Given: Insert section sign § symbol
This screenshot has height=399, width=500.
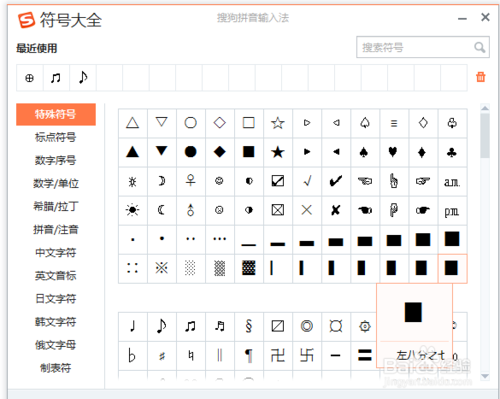Looking at the screenshot, I should click(x=249, y=326).
